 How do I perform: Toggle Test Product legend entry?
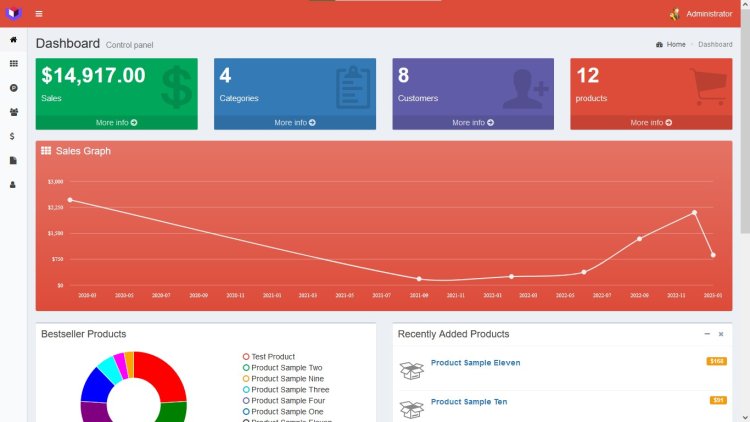pyautogui.click(x=268, y=356)
